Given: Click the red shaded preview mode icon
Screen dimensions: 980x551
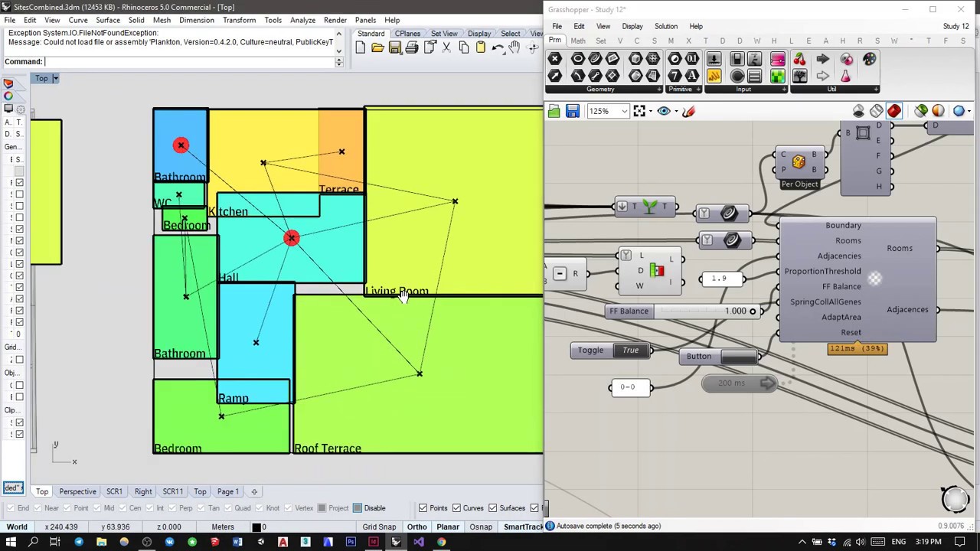Looking at the screenshot, I should click(x=893, y=111).
